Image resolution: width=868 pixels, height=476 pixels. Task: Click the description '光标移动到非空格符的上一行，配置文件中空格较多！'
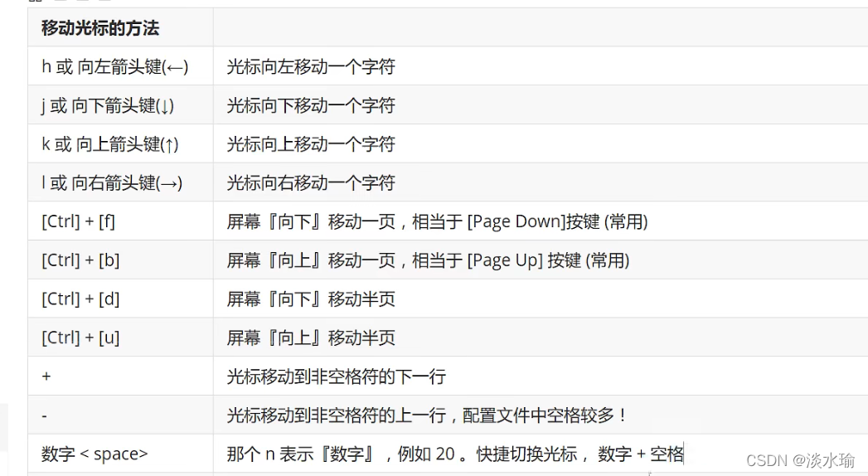click(x=427, y=415)
